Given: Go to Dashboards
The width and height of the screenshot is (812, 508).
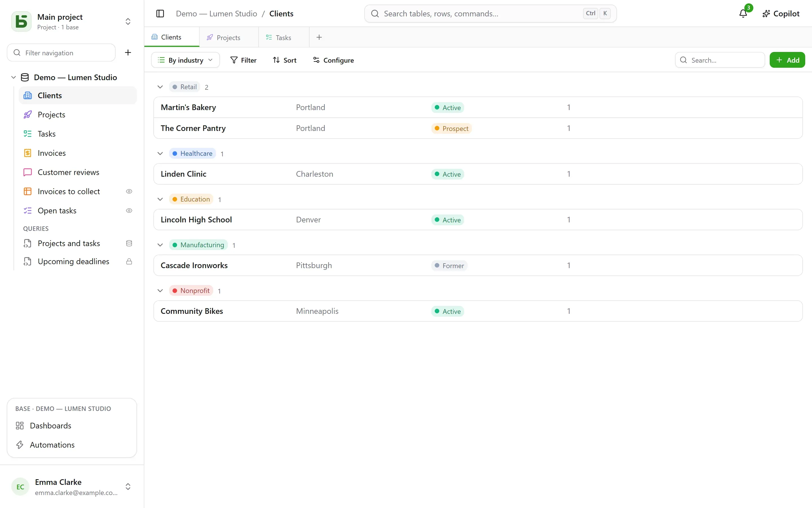Looking at the screenshot, I should pos(72,425).
